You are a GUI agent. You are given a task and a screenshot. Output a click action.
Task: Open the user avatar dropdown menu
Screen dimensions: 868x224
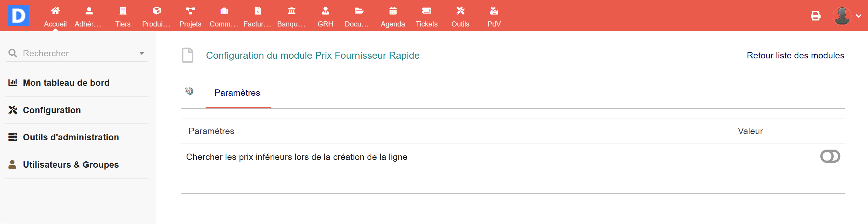[846, 16]
